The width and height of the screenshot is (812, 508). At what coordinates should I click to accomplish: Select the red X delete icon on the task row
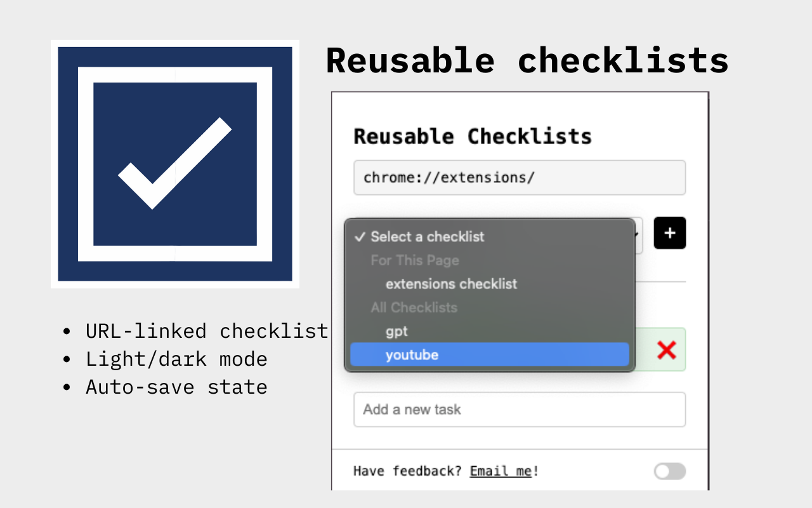666,349
